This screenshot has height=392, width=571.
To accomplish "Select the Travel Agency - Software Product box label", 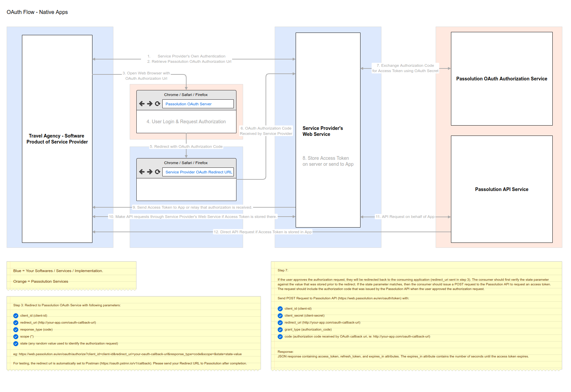I will point(57,139).
